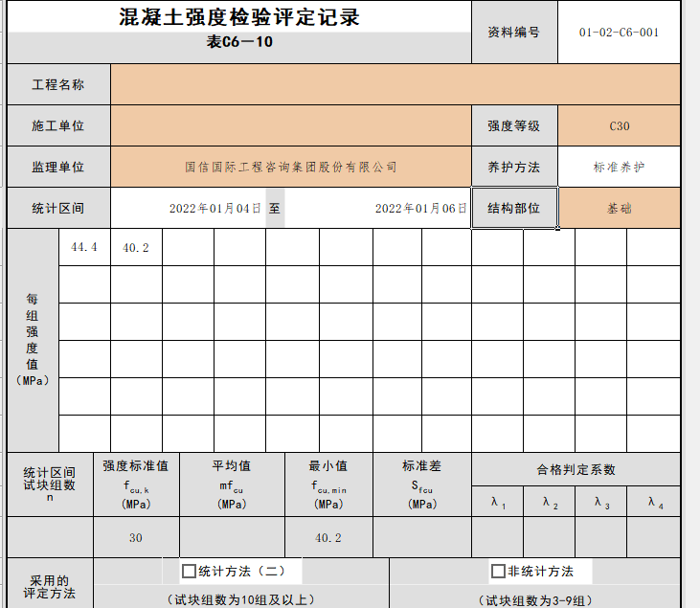Select the 合格判定系数 header cell
The height and width of the screenshot is (608, 700).
coord(576,469)
